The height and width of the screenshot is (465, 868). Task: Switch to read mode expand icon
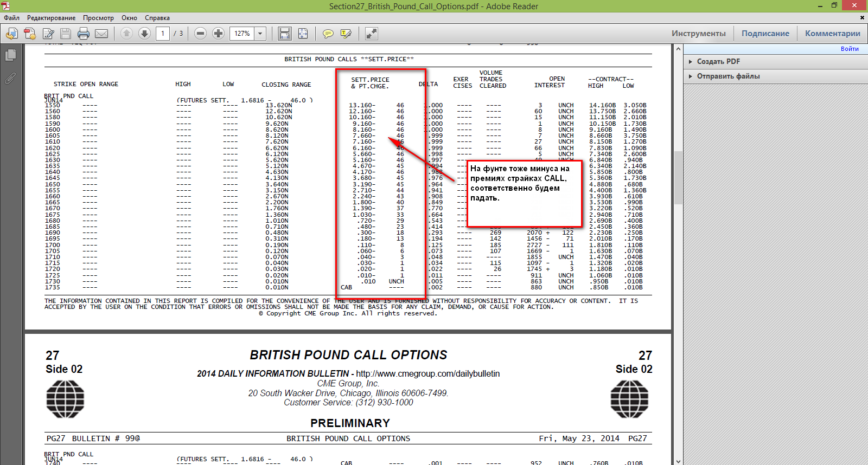(x=372, y=34)
